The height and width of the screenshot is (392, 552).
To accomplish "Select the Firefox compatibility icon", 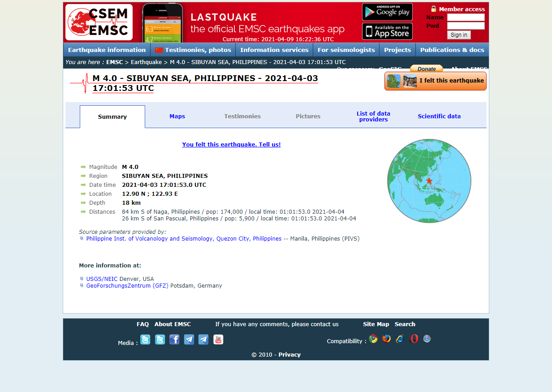I will click(386, 339).
